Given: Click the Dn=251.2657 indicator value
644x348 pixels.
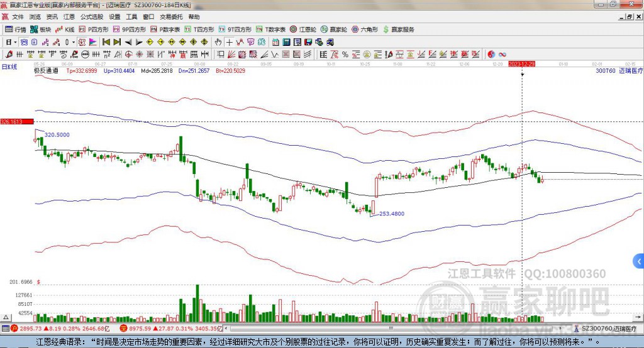Looking at the screenshot, I should click(194, 70).
